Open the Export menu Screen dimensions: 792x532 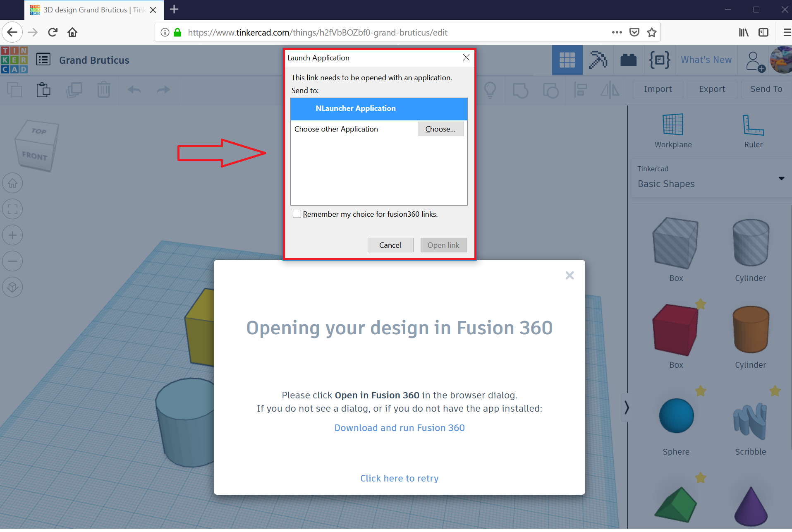(x=711, y=89)
